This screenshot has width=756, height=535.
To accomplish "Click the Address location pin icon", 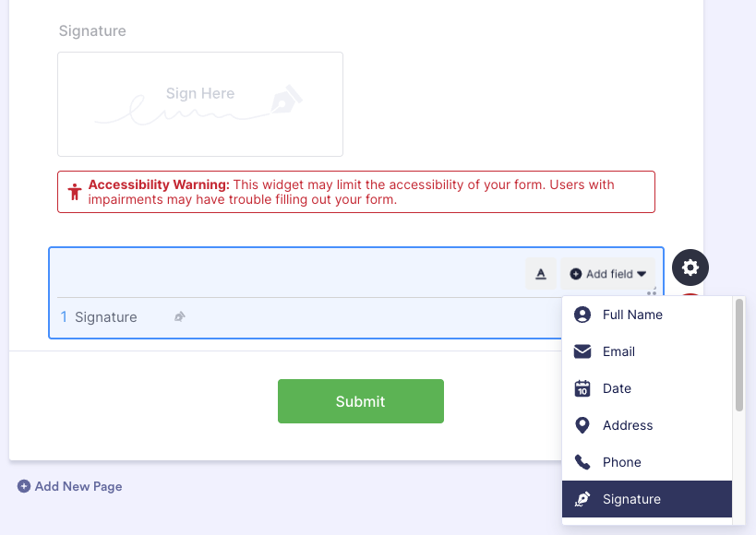I will (581, 425).
